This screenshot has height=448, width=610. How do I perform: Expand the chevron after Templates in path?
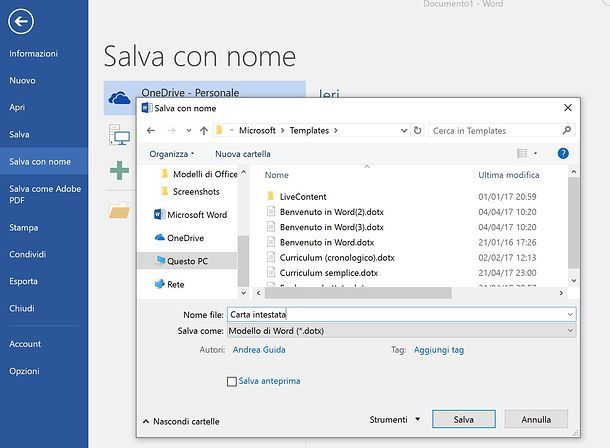point(336,131)
